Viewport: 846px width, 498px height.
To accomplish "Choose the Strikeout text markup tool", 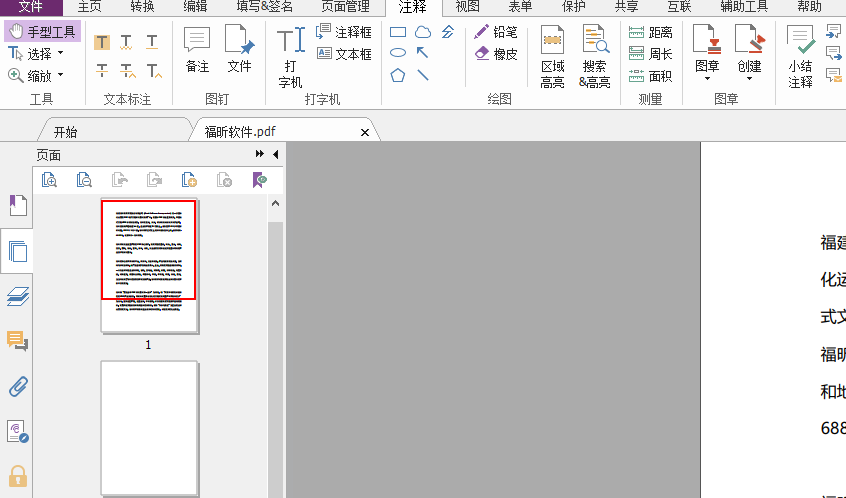I will click(102, 71).
